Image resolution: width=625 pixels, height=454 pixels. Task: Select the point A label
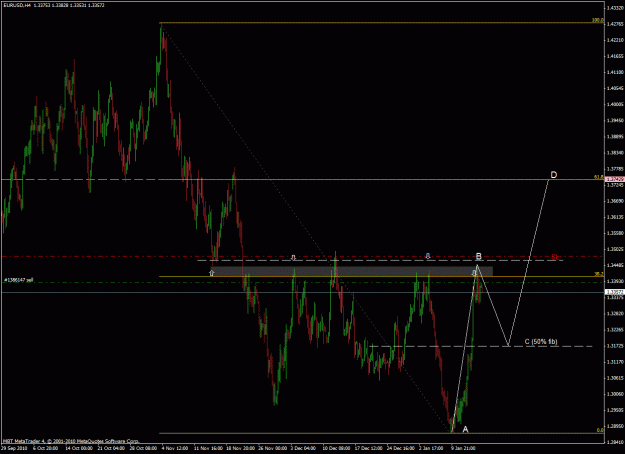tap(465, 429)
